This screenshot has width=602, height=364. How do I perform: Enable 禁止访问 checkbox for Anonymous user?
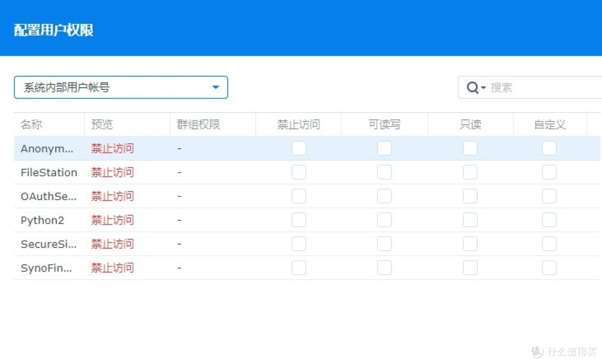299,148
